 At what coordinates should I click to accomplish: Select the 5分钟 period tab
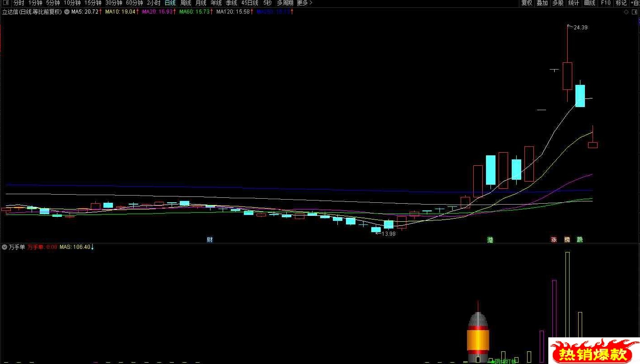pos(53,3)
